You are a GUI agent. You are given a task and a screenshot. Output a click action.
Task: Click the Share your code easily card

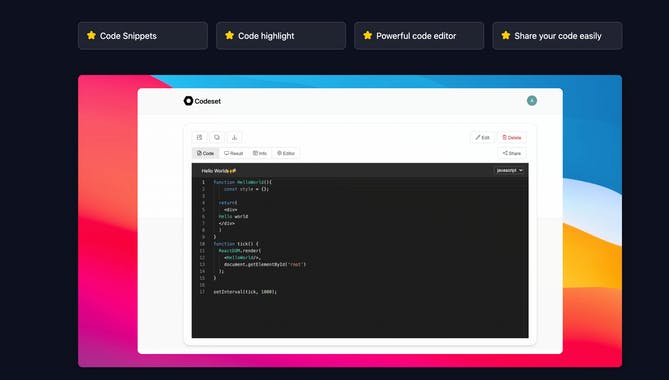coord(557,36)
